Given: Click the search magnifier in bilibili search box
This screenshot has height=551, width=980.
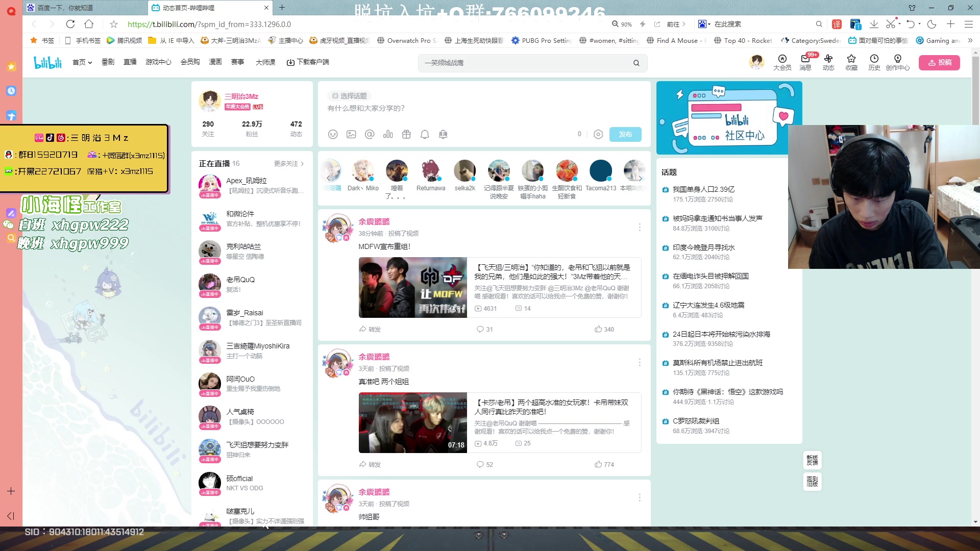Looking at the screenshot, I should click(636, 63).
